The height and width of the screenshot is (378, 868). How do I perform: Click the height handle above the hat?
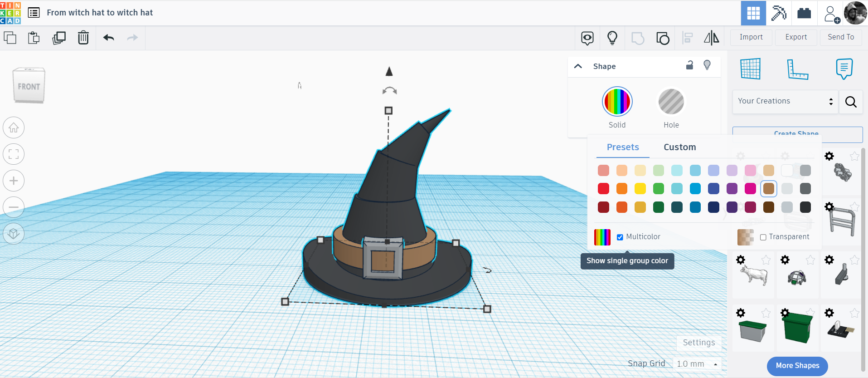[388, 111]
